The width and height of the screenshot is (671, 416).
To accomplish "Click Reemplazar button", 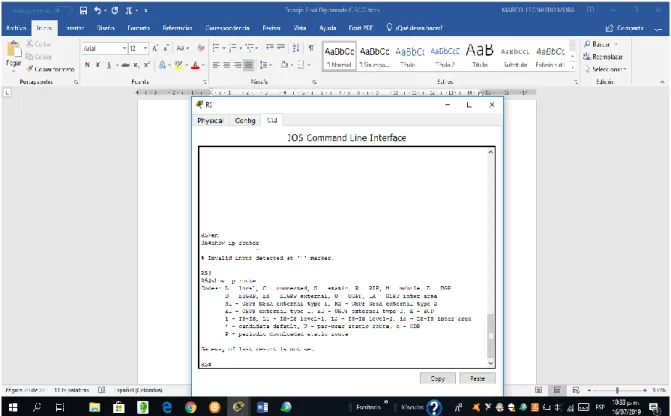I will coord(603,56).
